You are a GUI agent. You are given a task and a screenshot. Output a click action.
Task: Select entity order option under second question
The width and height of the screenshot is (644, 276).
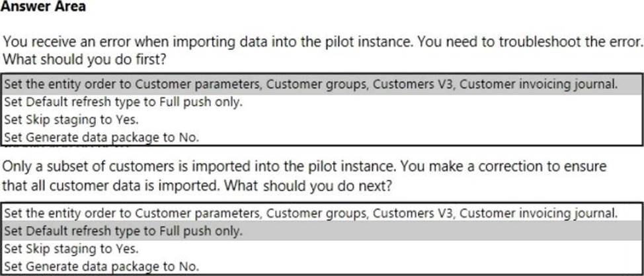(x=311, y=213)
